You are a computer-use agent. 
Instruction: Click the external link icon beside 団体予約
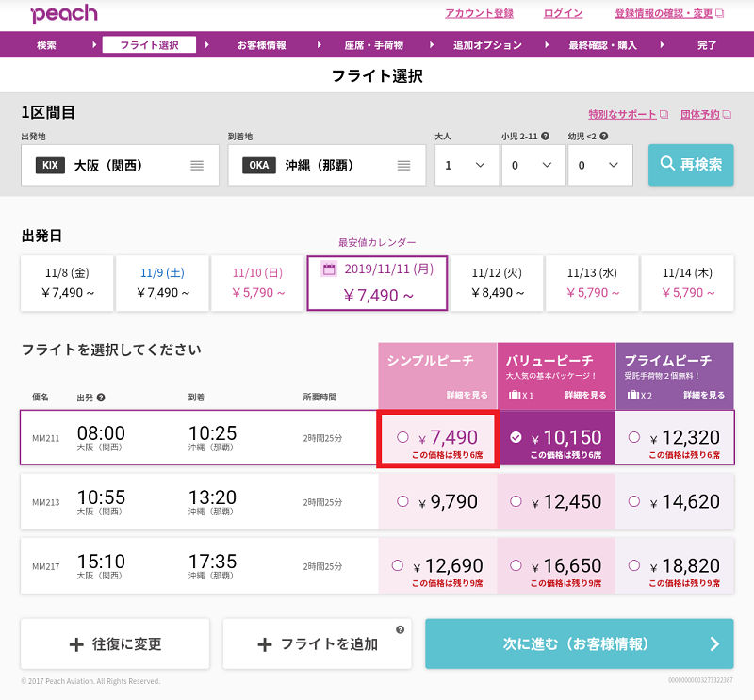(x=727, y=114)
